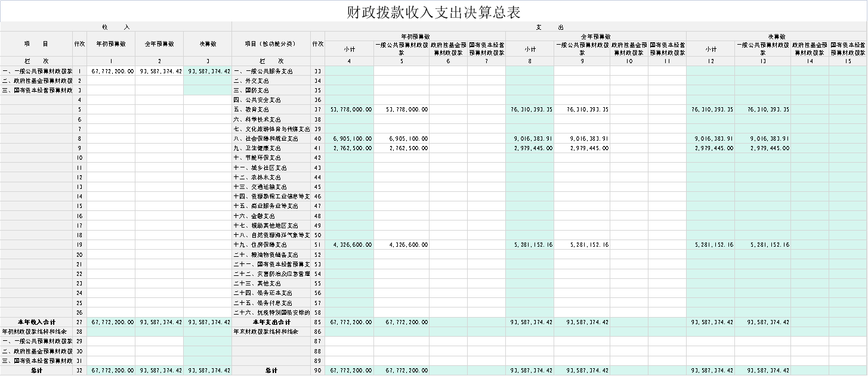The height and width of the screenshot is (376, 868).
Task: Click row number 90 in expense 行次 column
Action: (x=318, y=371)
